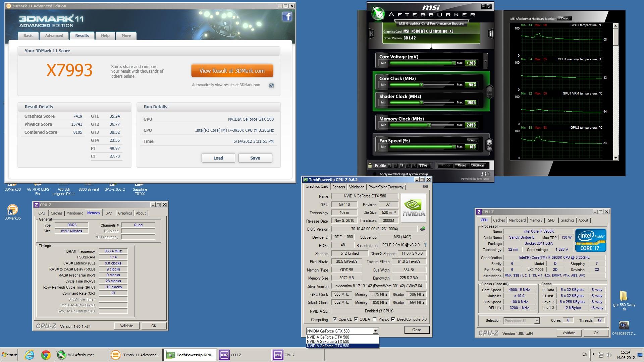Click the Memory Clock slider handle
This screenshot has width=644, height=362.
(429, 125)
